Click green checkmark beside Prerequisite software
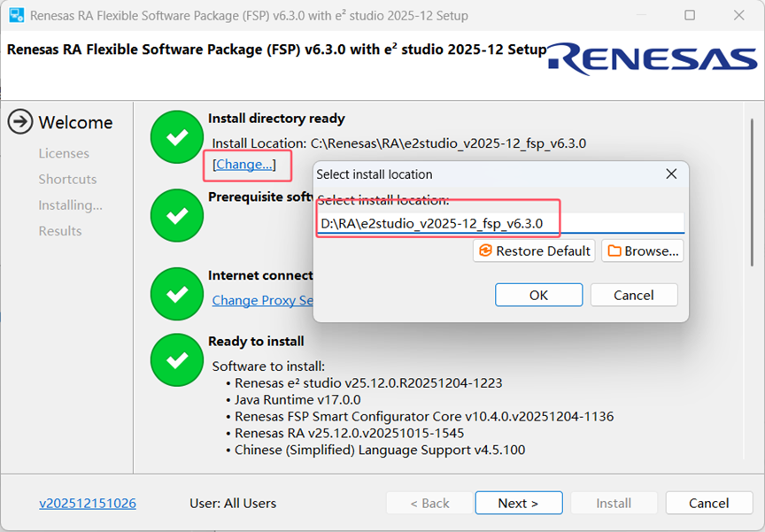The image size is (765, 532). click(176, 215)
